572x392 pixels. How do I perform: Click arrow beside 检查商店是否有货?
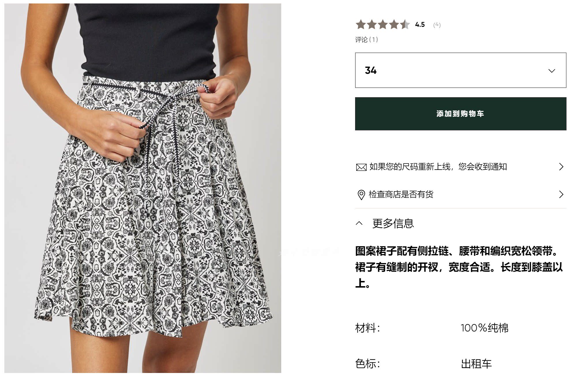(561, 194)
